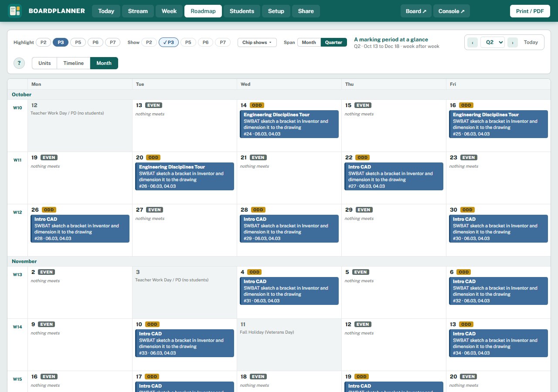The image size is (558, 392).
Task: Open lesson #24 on October 14
Action: point(289,124)
